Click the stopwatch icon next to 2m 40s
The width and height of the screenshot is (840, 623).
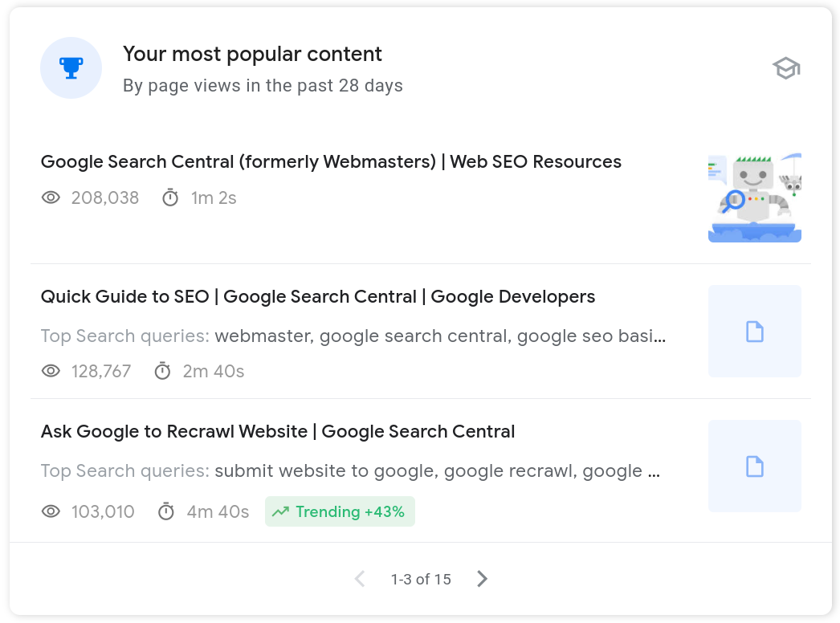(x=163, y=371)
